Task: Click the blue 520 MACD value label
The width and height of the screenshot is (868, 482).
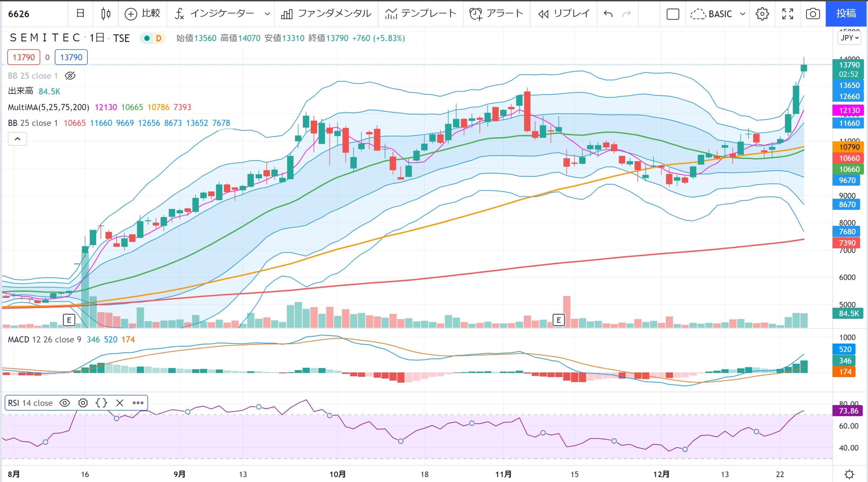Action: click(845, 349)
